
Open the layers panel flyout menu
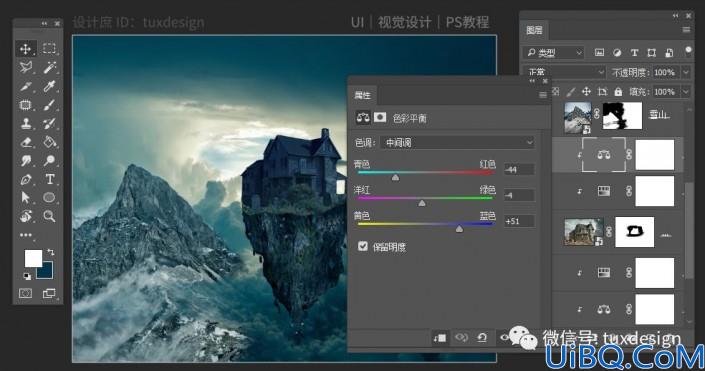[x=686, y=30]
